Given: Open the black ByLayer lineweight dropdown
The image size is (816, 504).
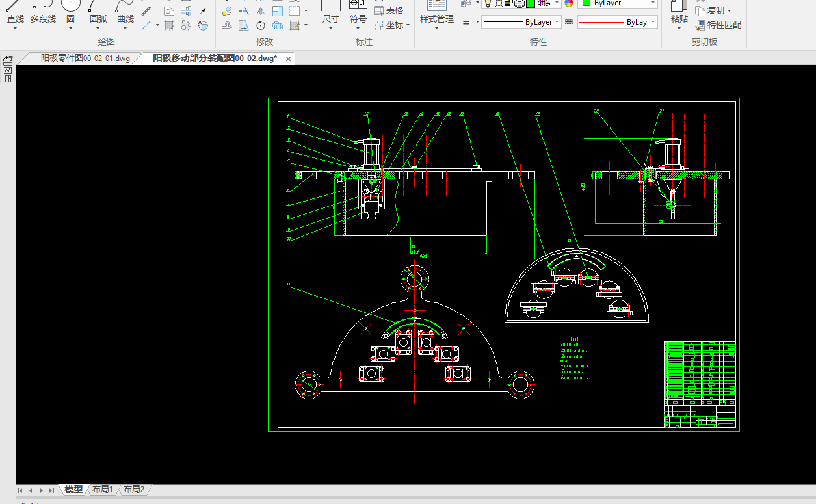Looking at the screenshot, I should pos(521,22).
